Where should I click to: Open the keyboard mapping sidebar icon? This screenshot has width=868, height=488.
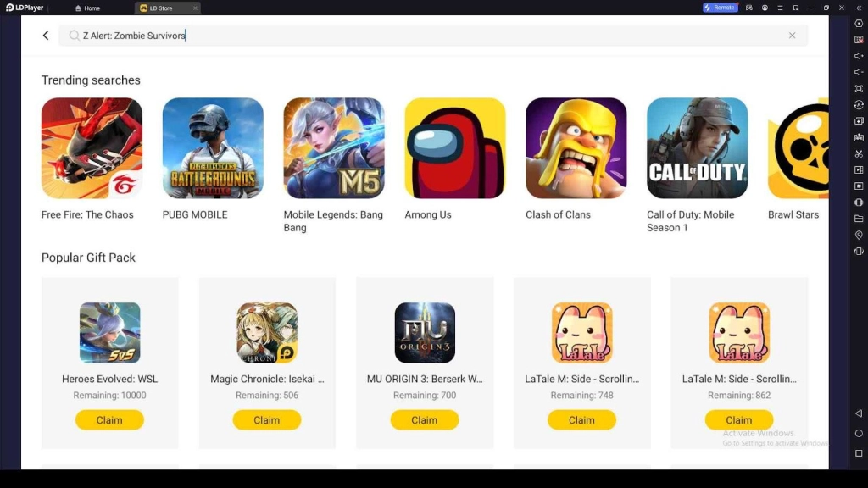tap(859, 40)
